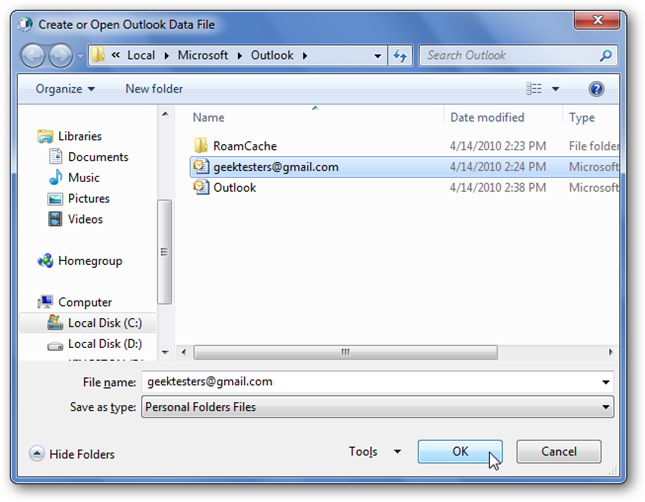The image size is (645, 502).
Task: Open the Organize menu
Action: [x=65, y=89]
